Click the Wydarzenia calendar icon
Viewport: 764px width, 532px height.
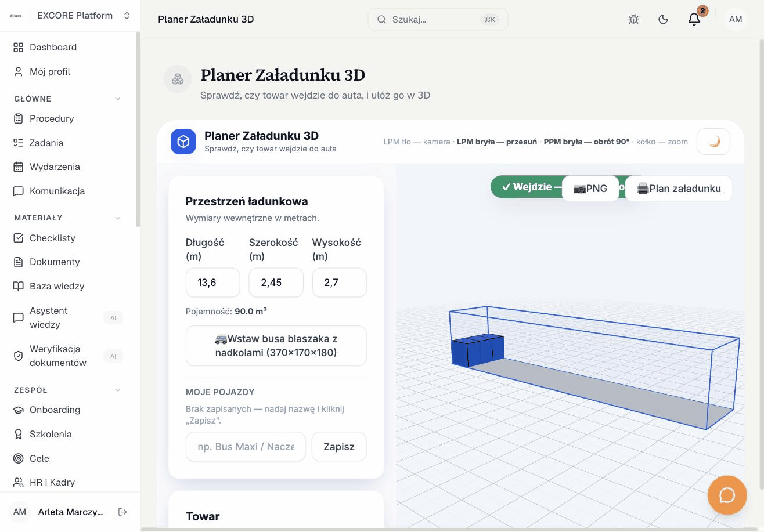tap(19, 167)
